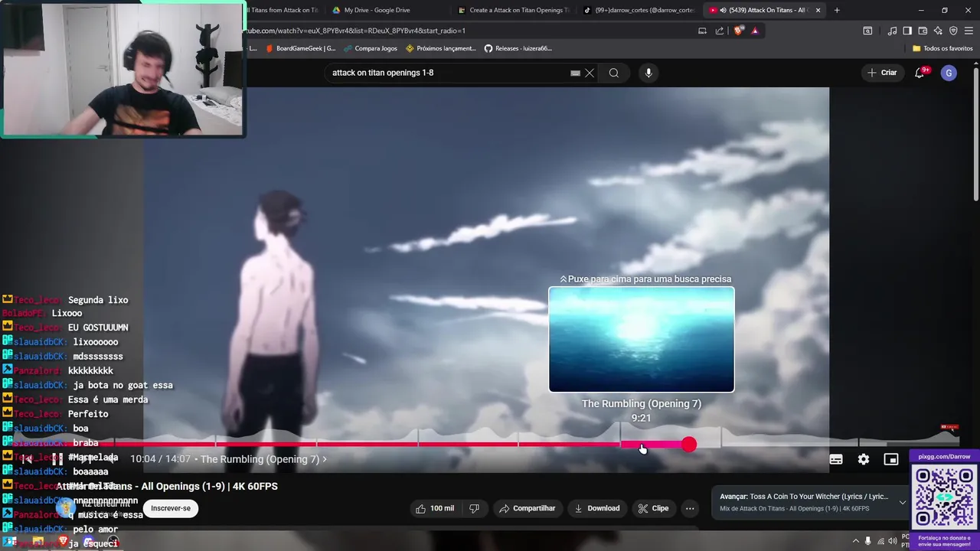This screenshot has width=980, height=551.
Task: Toggle subtitles/closed captions on the player
Action: (836, 459)
